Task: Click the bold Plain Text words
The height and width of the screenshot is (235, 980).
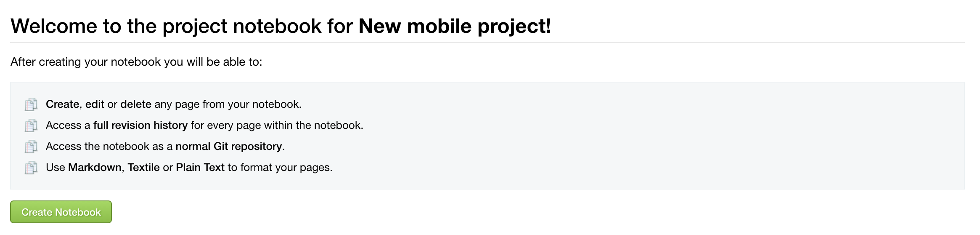Action: tap(200, 167)
